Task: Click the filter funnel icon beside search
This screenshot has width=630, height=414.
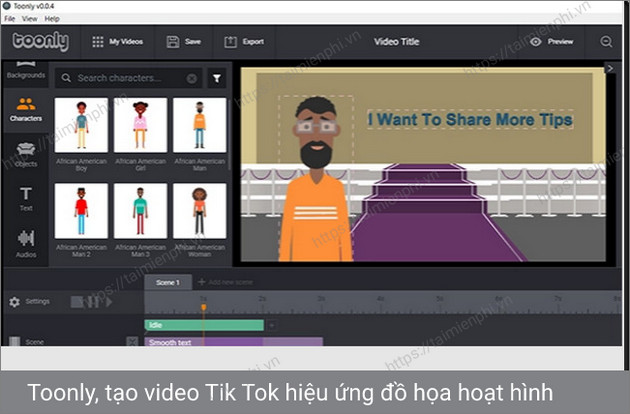Action: pos(217,78)
